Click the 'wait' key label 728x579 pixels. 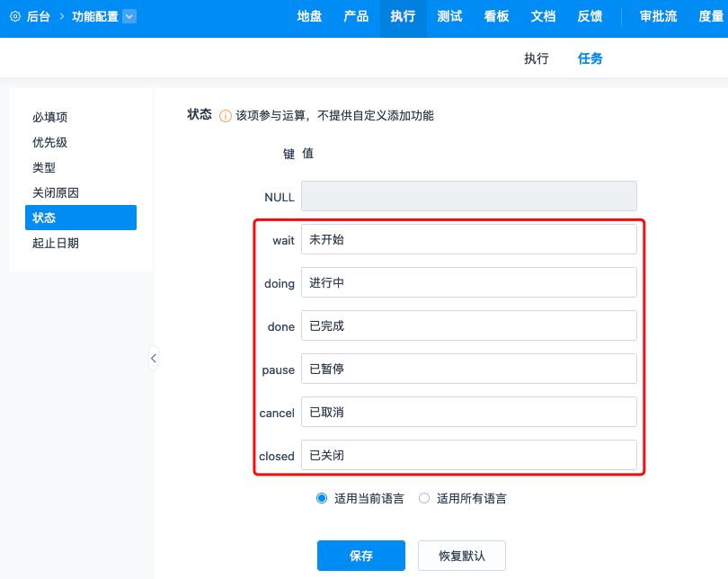pos(284,241)
